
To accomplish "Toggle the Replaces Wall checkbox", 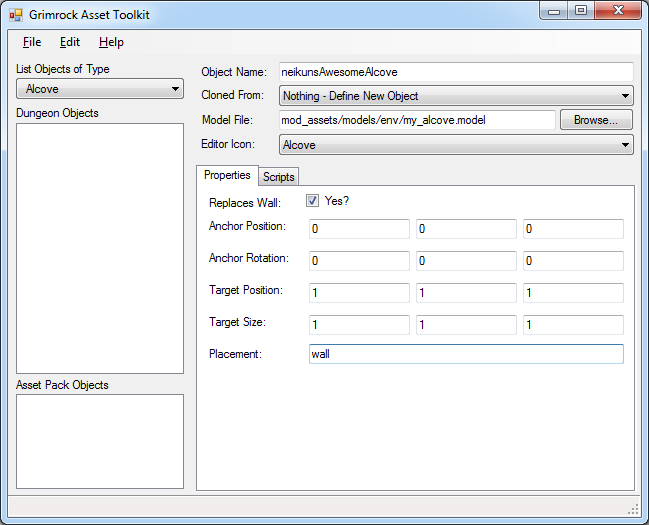I will (312, 201).
